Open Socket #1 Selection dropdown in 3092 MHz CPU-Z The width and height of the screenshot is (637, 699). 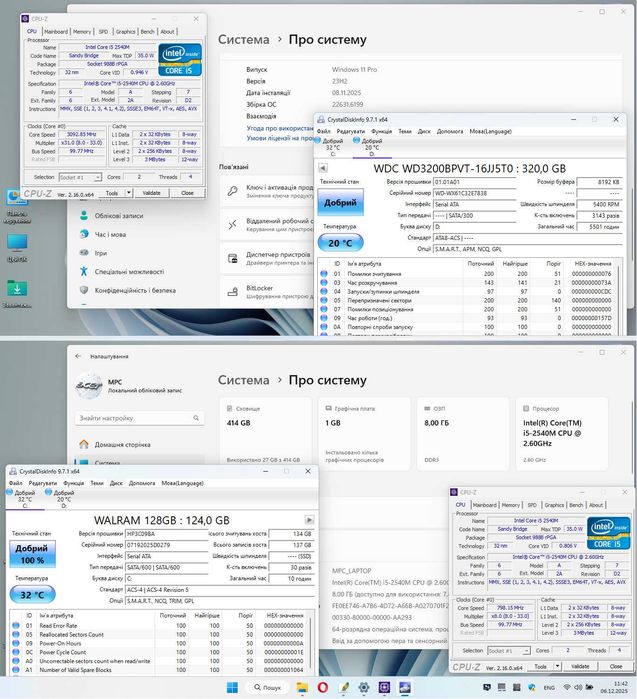[x=80, y=177]
